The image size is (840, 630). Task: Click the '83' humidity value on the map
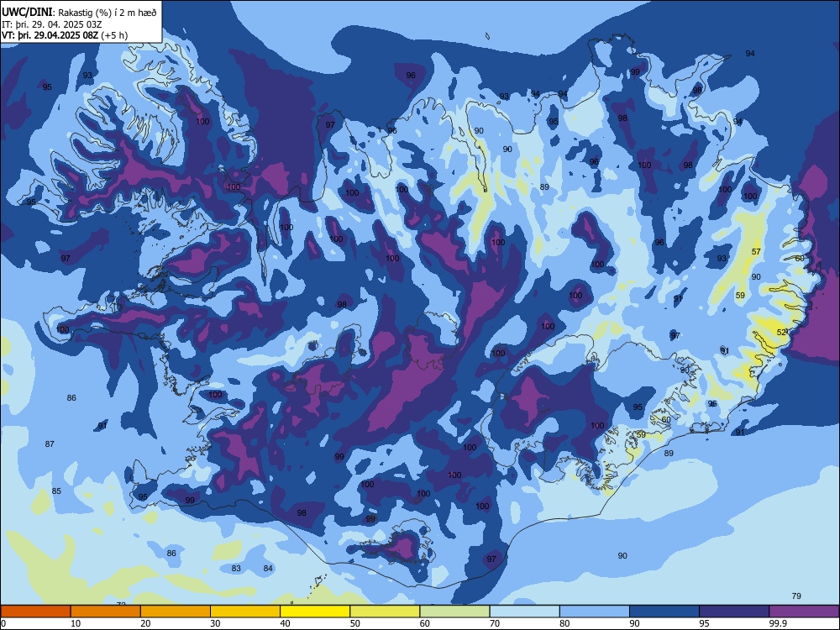(236, 568)
